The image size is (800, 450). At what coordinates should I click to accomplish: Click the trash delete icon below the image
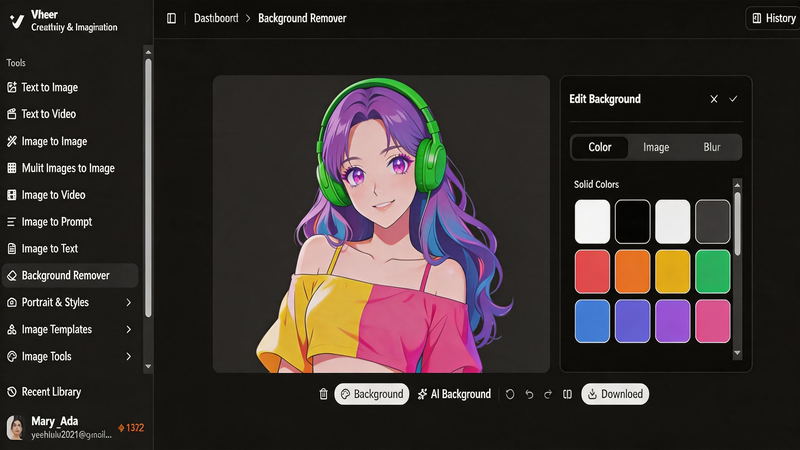(x=323, y=394)
